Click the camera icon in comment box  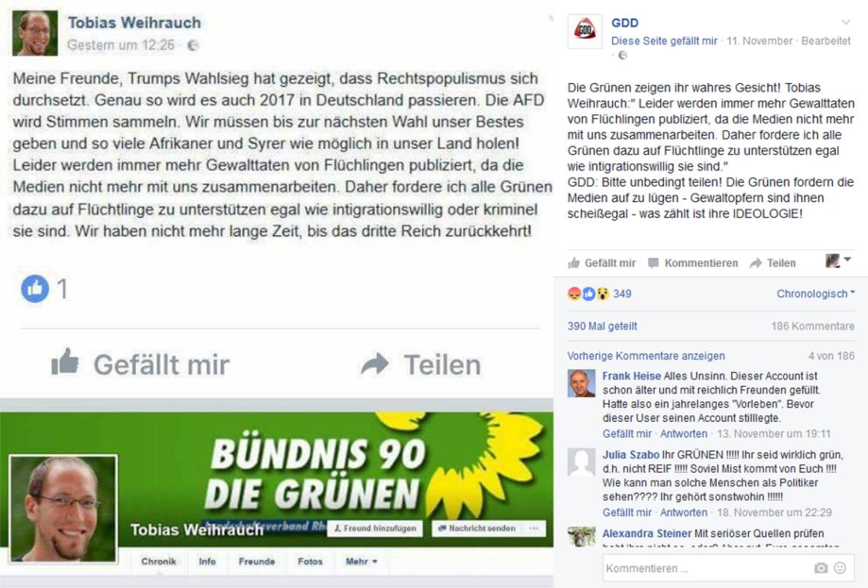[820, 568]
